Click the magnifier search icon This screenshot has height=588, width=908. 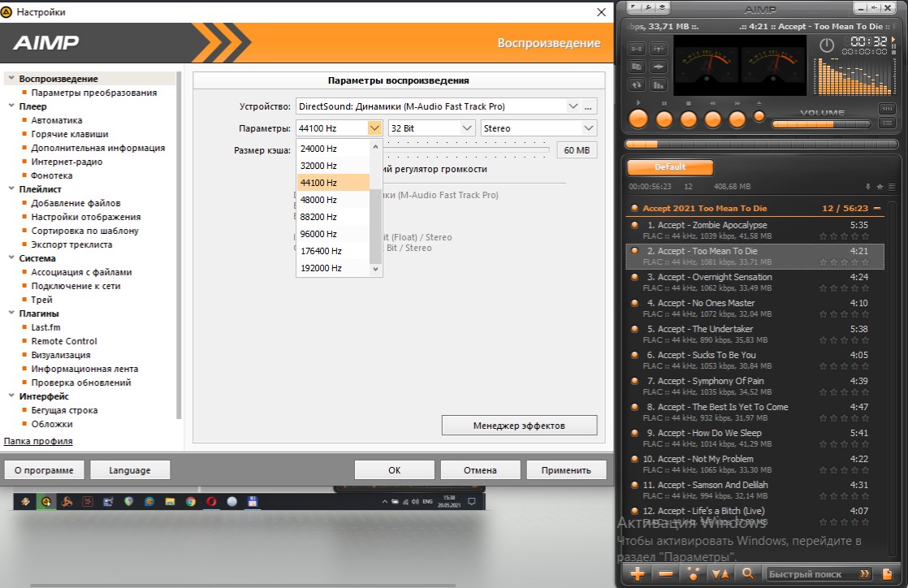(747, 574)
